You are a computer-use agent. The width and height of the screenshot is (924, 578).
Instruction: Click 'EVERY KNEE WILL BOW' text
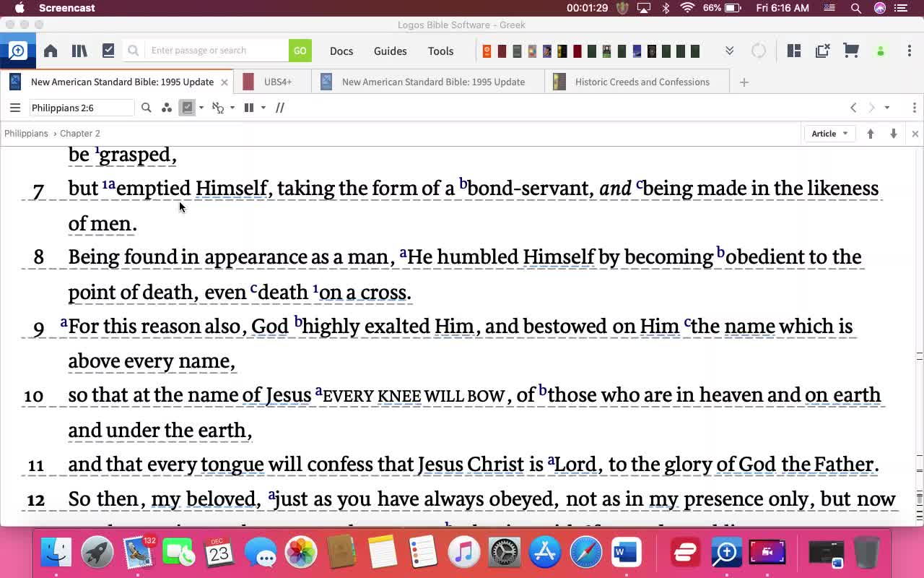pyautogui.click(x=414, y=396)
